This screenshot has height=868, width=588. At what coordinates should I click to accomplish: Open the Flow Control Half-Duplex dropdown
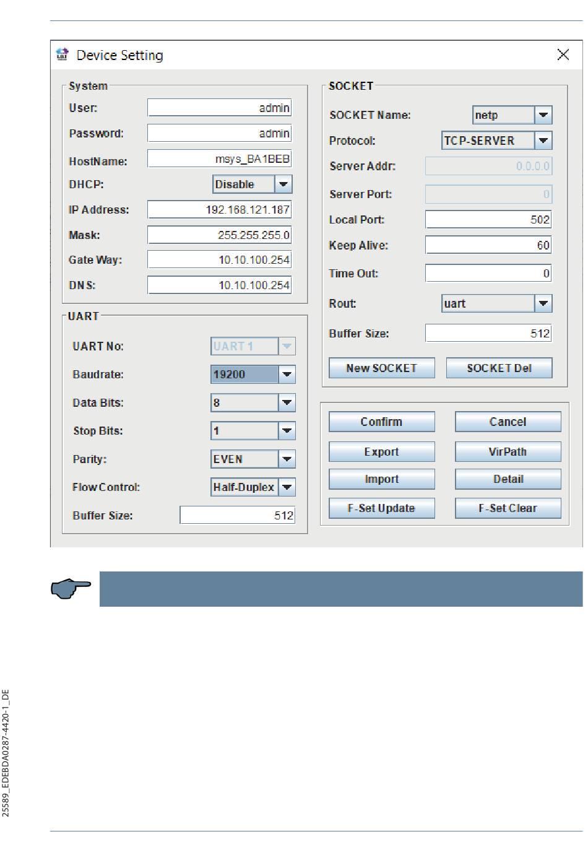(253, 487)
